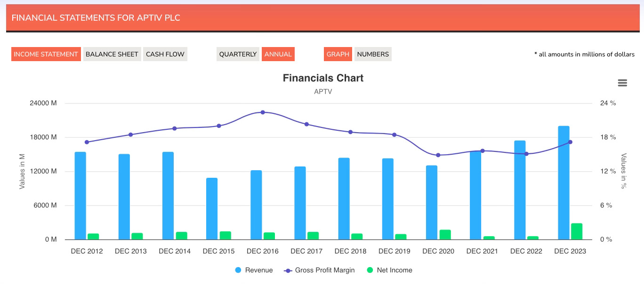Click the DEC 2019 revenue bar
The width and height of the screenshot is (644, 285).
coord(388,199)
